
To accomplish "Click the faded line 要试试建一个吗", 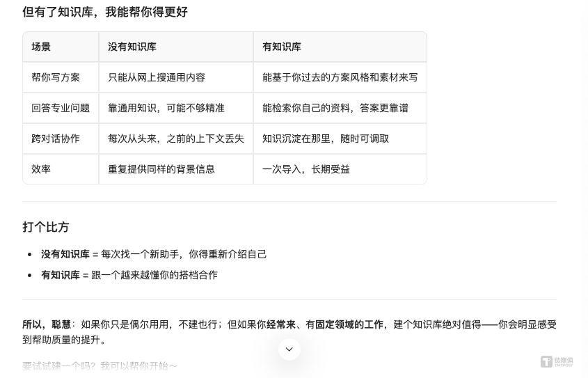I will [x=100, y=365].
